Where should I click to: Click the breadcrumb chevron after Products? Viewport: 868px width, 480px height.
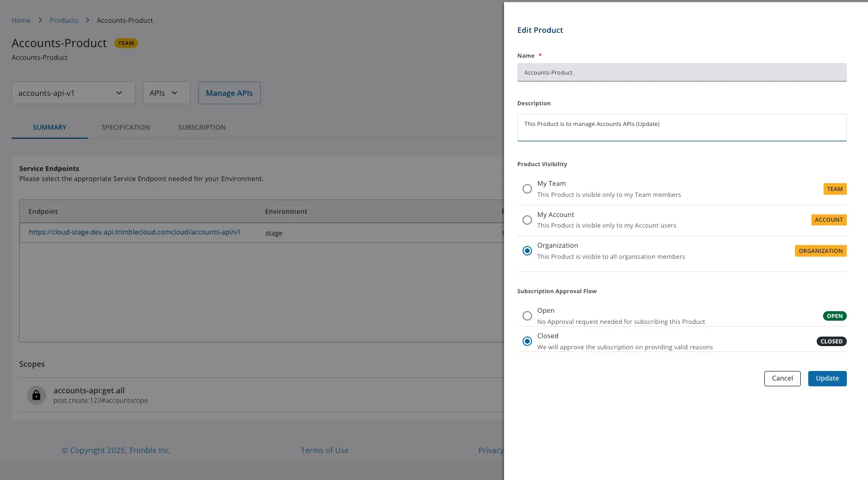87,21
